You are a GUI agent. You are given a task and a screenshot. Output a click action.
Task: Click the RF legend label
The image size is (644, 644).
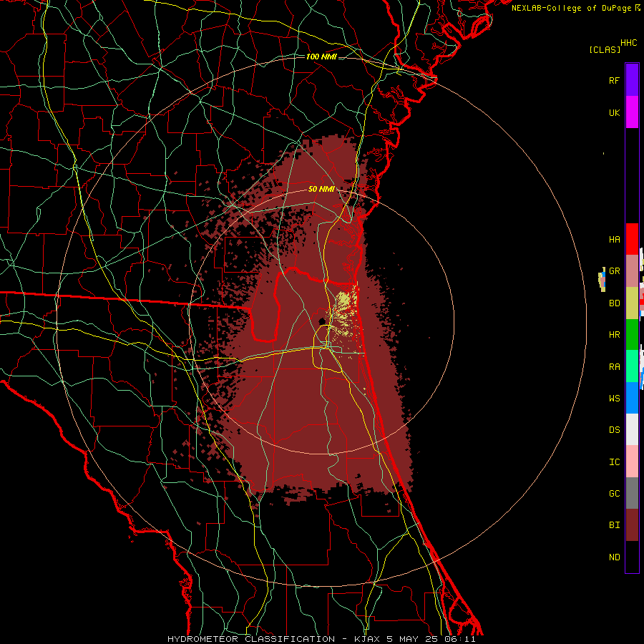point(614,80)
